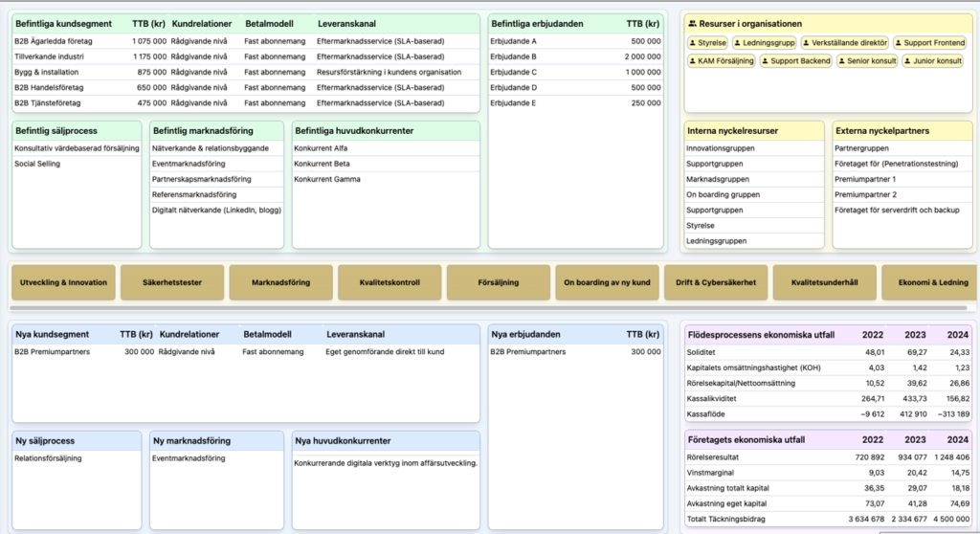Click person icon on Verkställande direktör chip

(806, 43)
